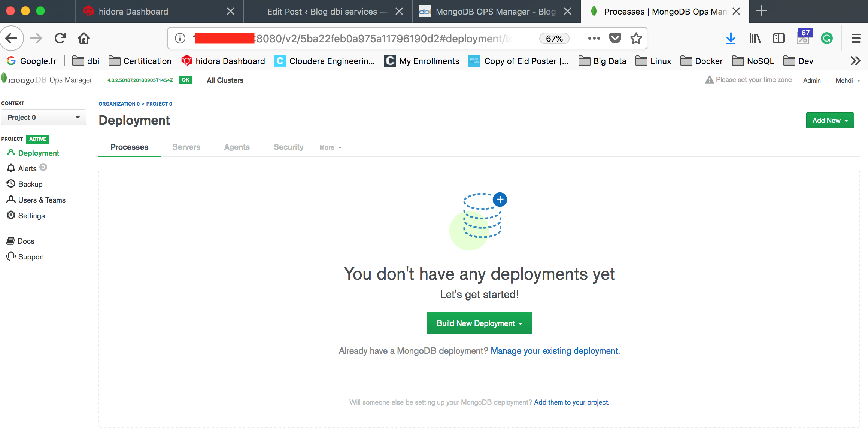The height and width of the screenshot is (438, 868).
Task: Go back with the browser back arrow
Action: click(11, 38)
